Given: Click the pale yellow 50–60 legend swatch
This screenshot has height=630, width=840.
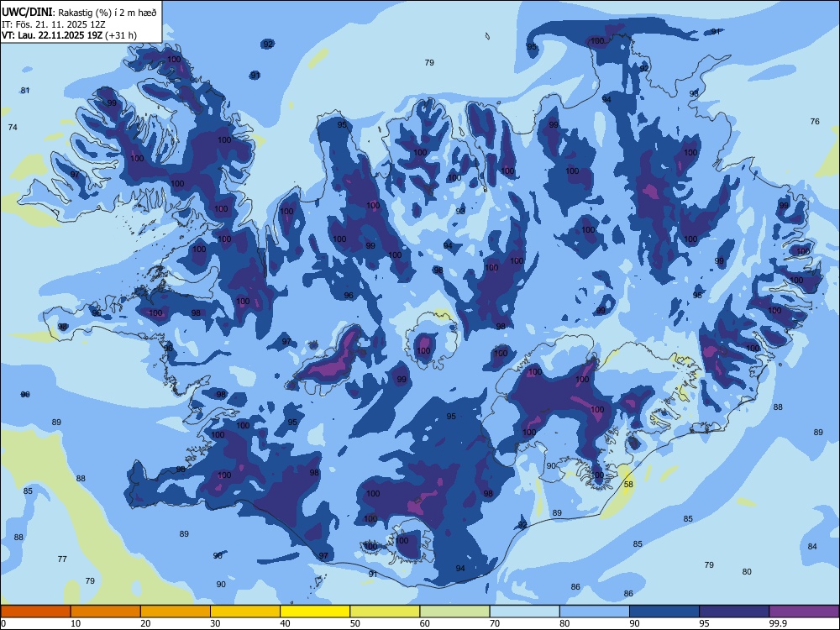Looking at the screenshot, I should click(x=385, y=612).
